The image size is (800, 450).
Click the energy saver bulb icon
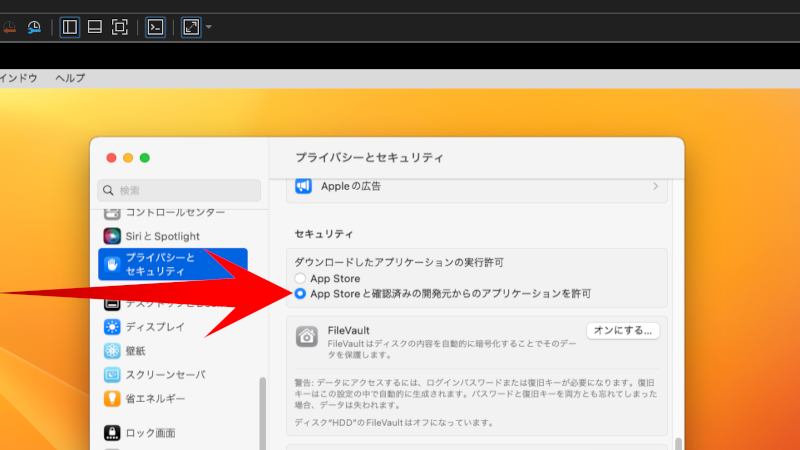[112, 398]
